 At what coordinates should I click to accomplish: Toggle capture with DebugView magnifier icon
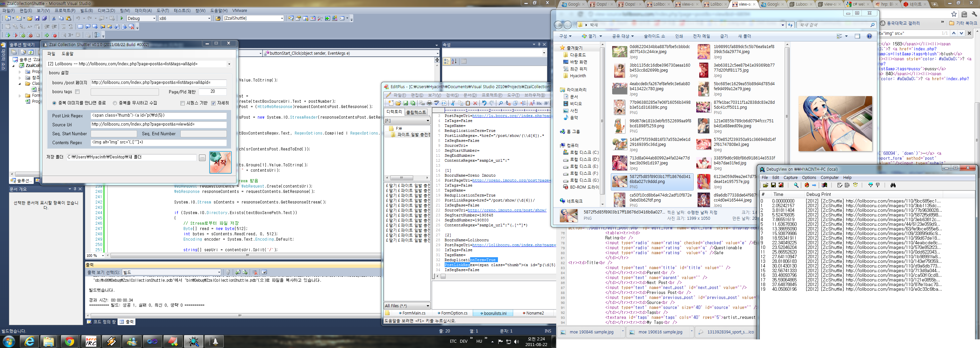[796, 185]
